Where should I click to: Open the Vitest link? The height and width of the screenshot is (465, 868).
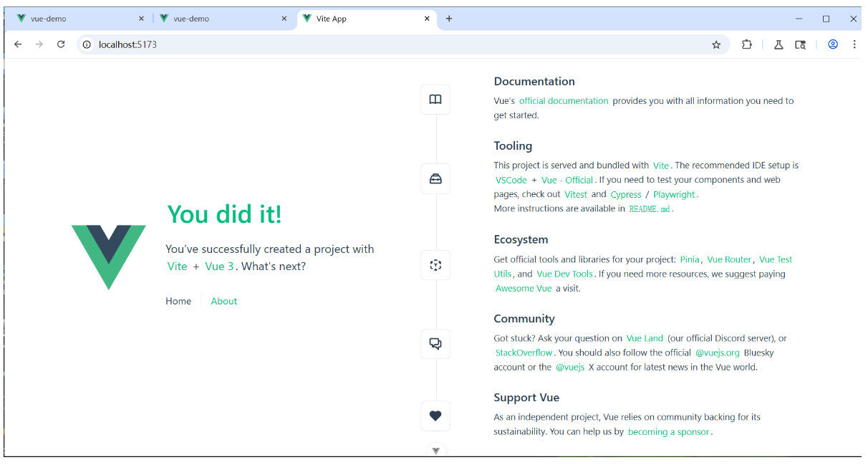click(x=576, y=194)
